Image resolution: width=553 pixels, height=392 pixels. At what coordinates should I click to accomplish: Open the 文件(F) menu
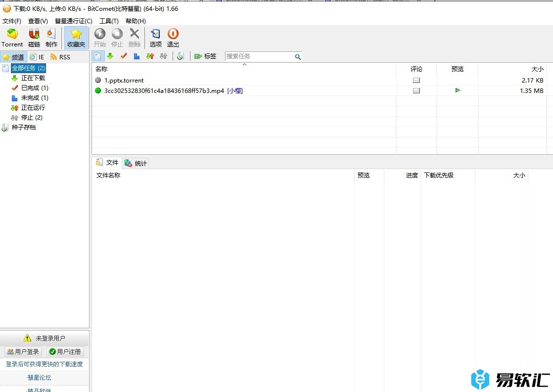click(x=12, y=21)
